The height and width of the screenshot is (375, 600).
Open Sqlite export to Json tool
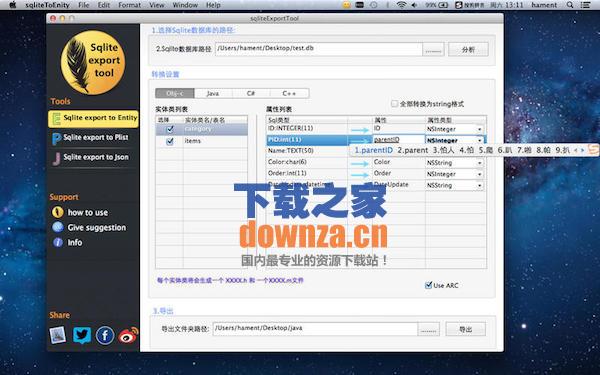(x=91, y=157)
